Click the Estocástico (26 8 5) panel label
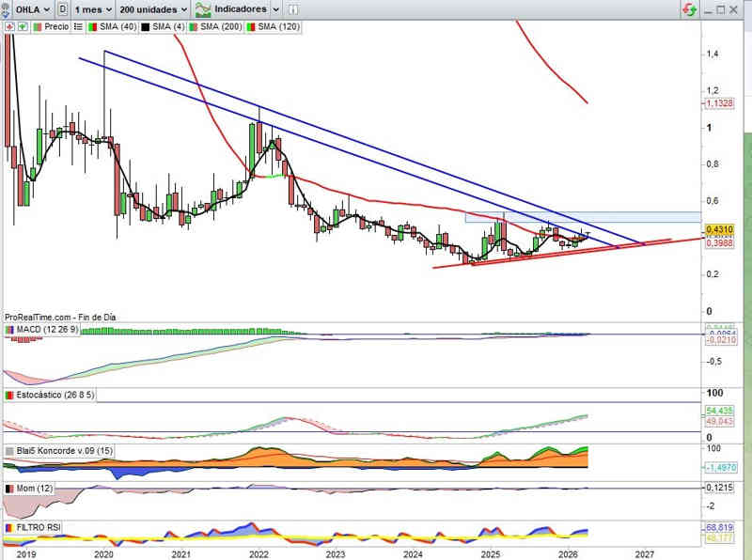752x560 pixels. (x=53, y=397)
